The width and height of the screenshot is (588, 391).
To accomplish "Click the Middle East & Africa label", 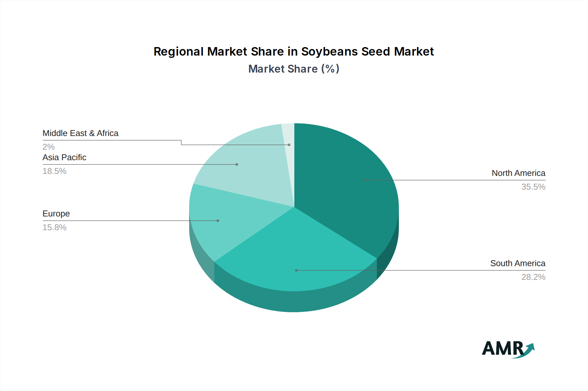I will point(81,133).
